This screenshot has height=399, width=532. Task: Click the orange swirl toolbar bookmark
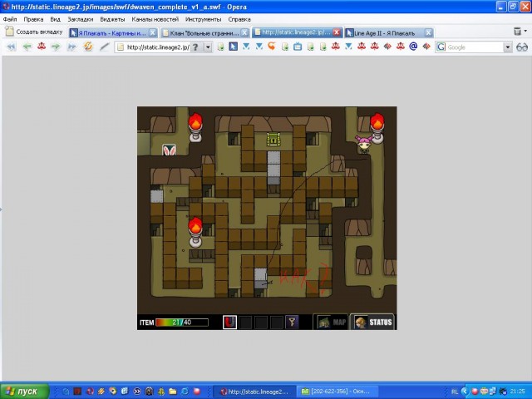pyautogui.click(x=272, y=47)
